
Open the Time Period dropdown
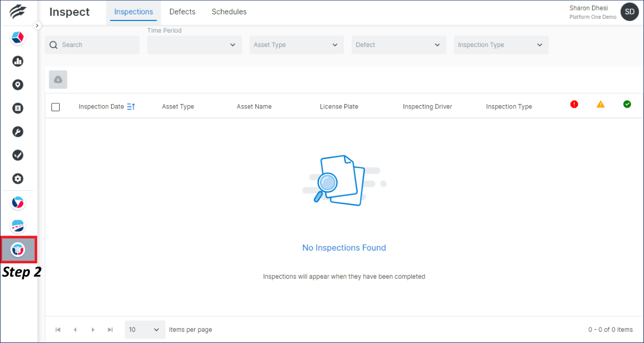(x=194, y=44)
